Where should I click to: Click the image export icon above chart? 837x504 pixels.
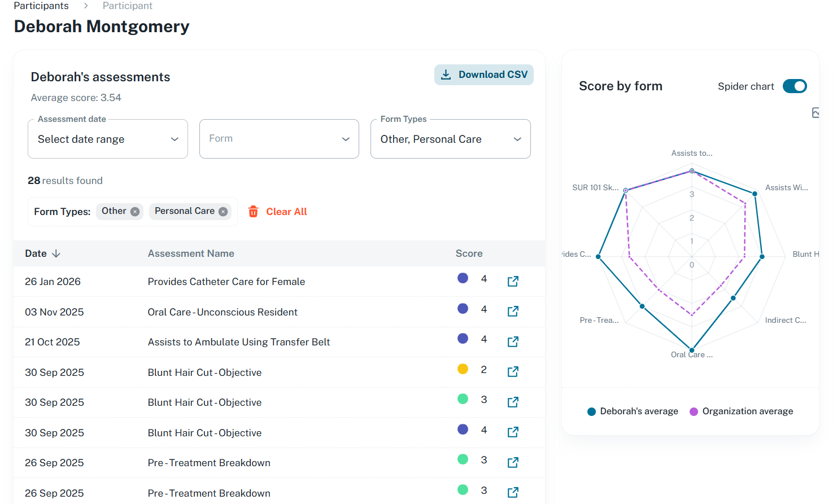click(815, 113)
